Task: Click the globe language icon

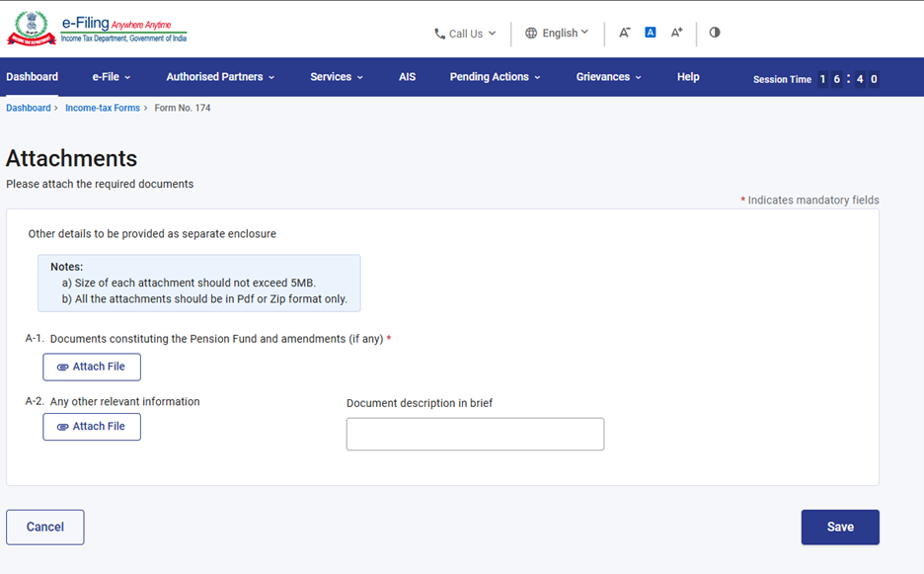Action: (531, 33)
